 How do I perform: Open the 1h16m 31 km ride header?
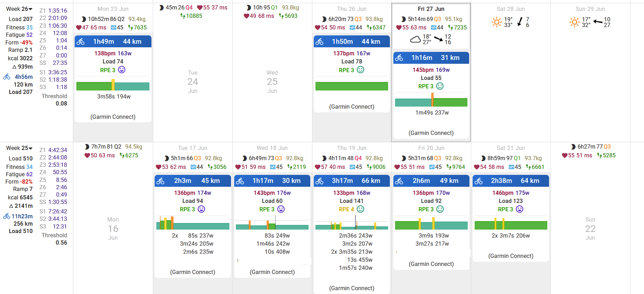431,58
